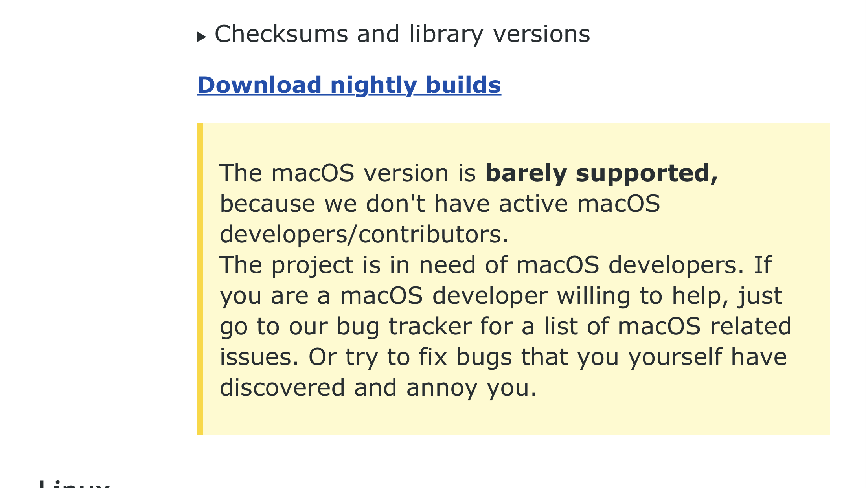Expand the Checksums disclosure triangle
This screenshot has height=488, width=868.
point(201,37)
